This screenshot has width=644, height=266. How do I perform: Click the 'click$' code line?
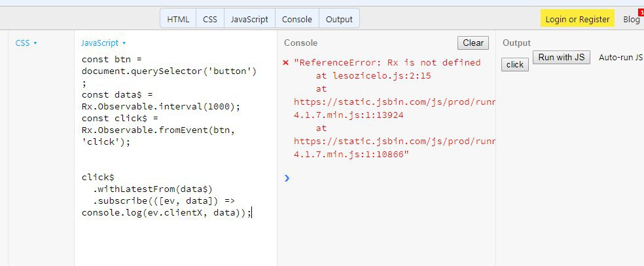pyautogui.click(x=98, y=178)
